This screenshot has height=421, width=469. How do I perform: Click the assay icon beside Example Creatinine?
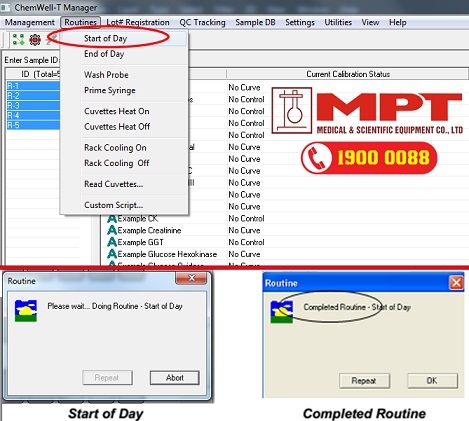(x=112, y=230)
